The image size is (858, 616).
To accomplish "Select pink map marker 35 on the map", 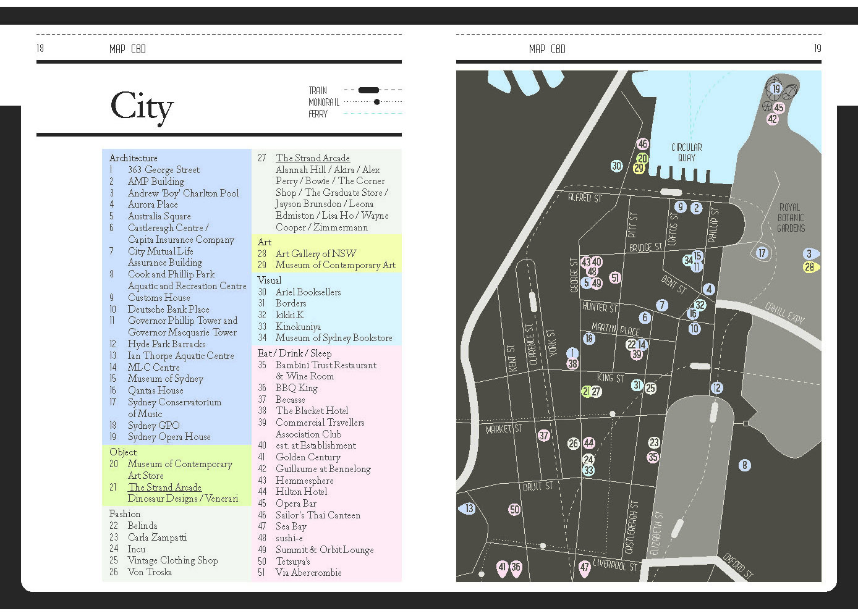I will (x=653, y=457).
